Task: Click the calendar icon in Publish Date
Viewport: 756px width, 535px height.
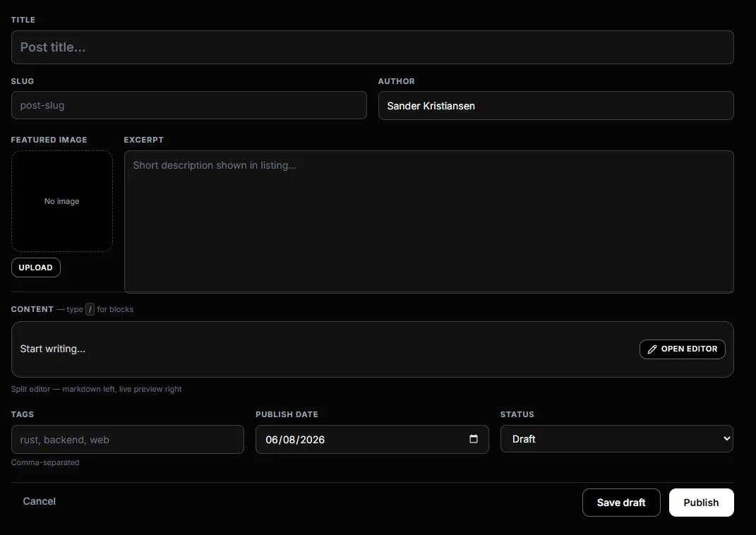Action: coord(474,438)
